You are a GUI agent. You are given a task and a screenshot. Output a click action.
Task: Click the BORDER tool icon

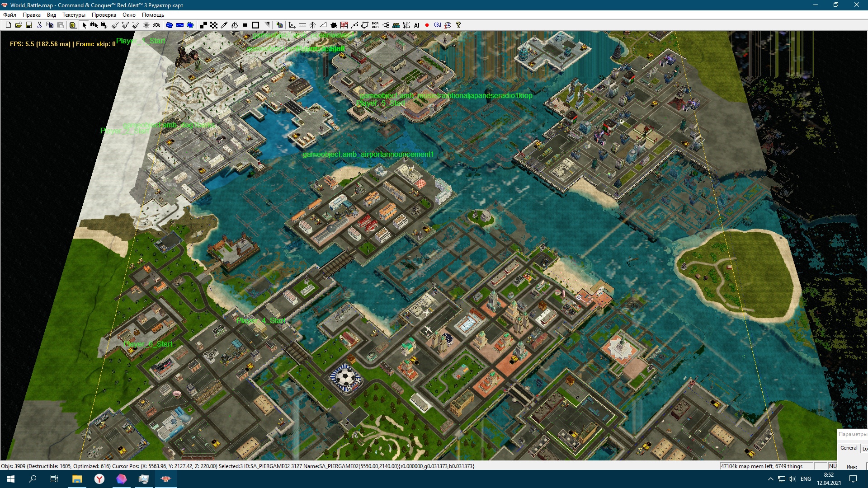(375, 25)
